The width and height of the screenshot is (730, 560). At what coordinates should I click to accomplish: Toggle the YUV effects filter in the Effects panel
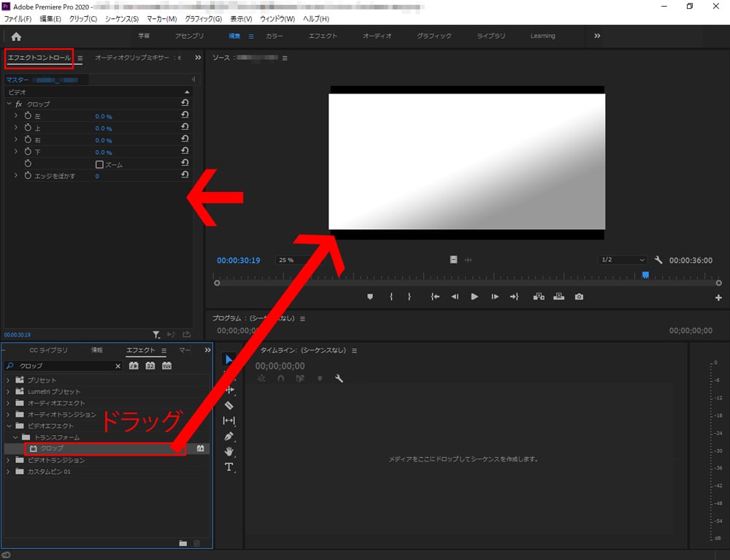click(x=167, y=366)
